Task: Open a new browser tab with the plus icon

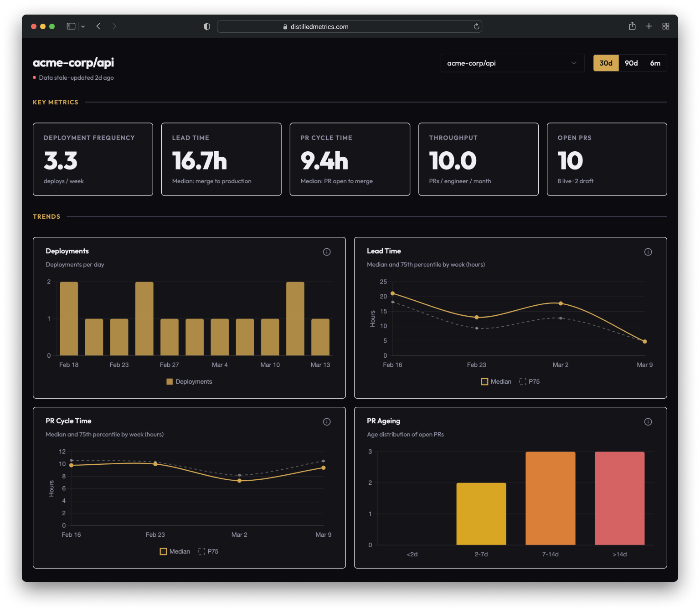Action: 649,26
